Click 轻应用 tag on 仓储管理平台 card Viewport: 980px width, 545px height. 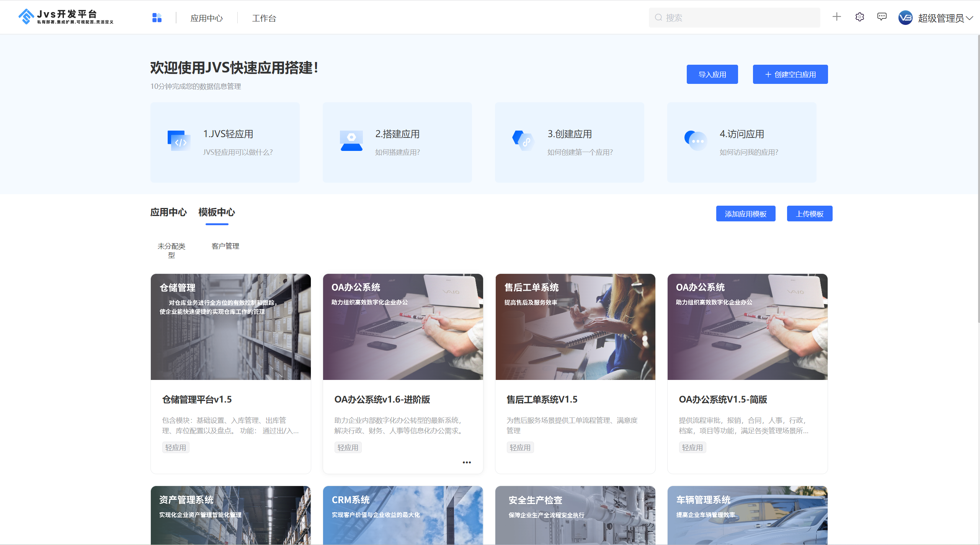[x=176, y=448]
